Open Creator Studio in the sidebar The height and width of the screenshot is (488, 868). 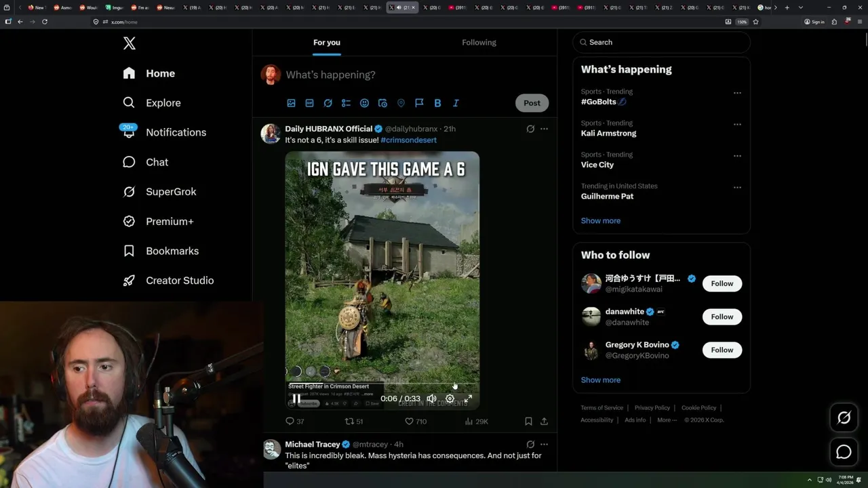coord(168,281)
